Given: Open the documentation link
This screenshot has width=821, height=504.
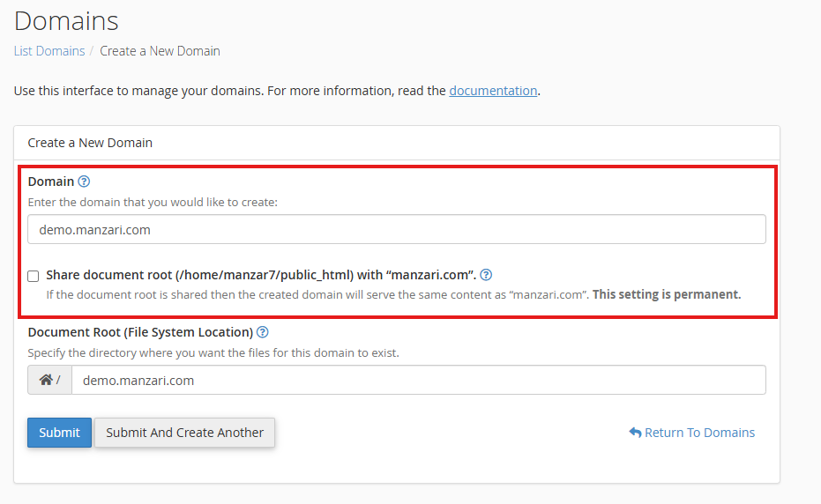Looking at the screenshot, I should click(493, 90).
